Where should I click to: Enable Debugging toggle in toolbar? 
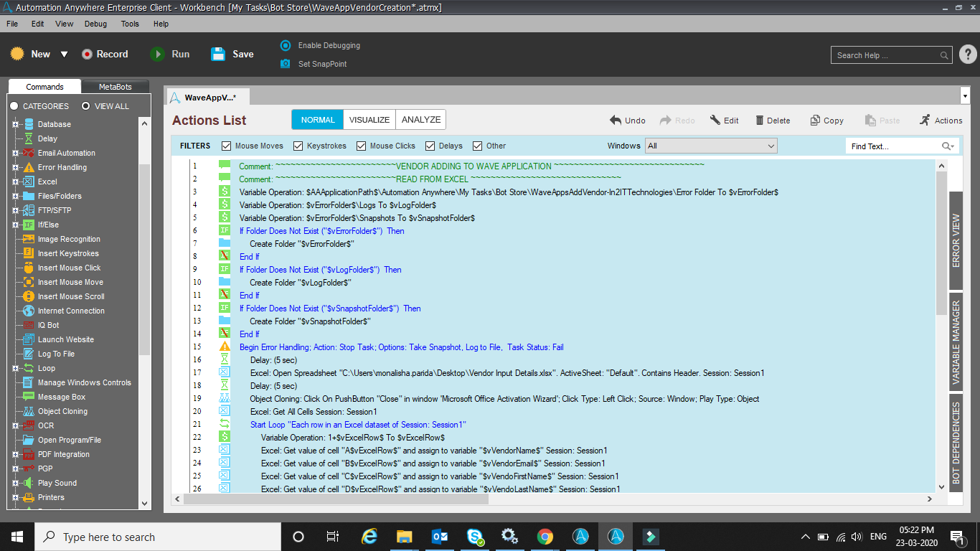(x=286, y=45)
